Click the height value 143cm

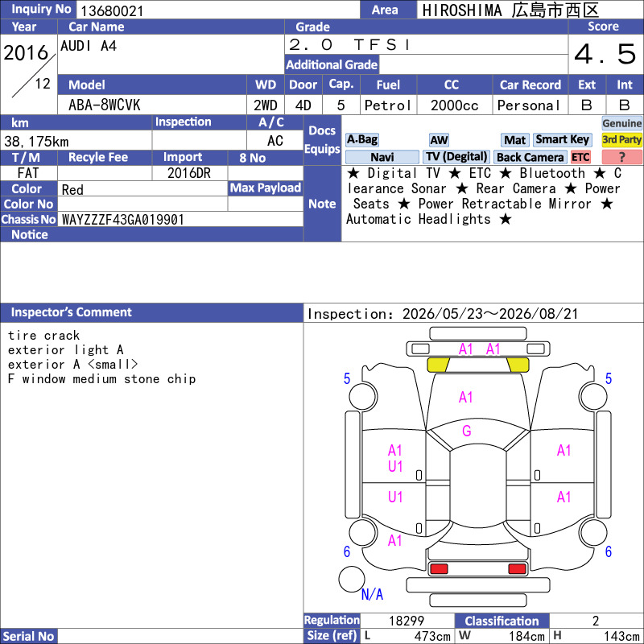click(x=621, y=636)
